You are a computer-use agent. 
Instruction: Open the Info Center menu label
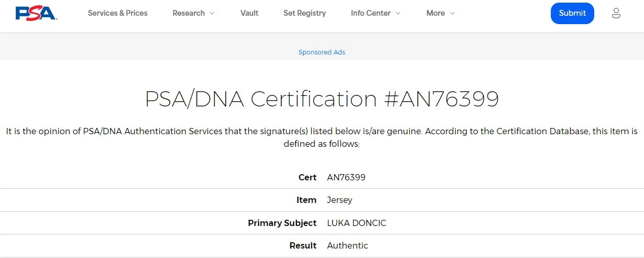(371, 13)
